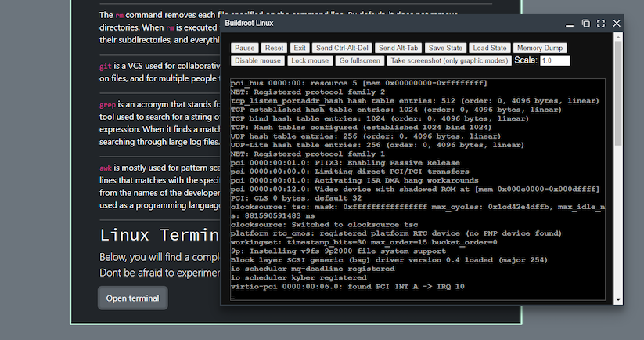The image size is (644, 340).
Task: Click the 'PCI: CLS 0 bytes' line
Action: tap(296, 198)
